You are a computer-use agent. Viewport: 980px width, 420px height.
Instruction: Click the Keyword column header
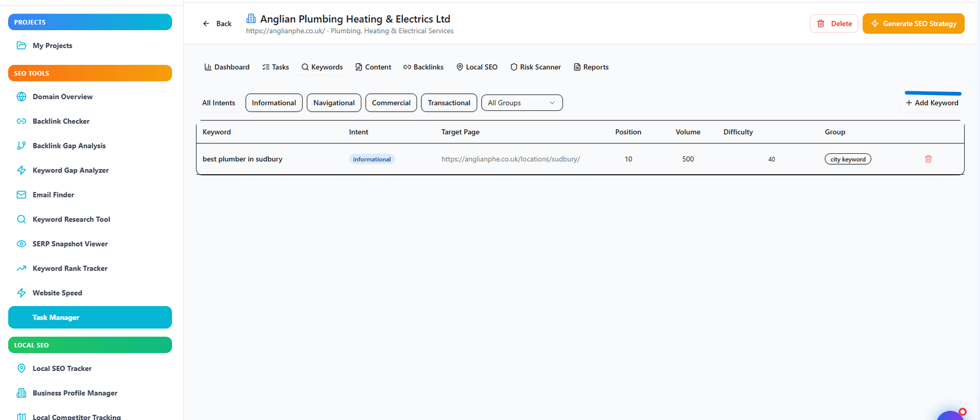click(x=217, y=132)
